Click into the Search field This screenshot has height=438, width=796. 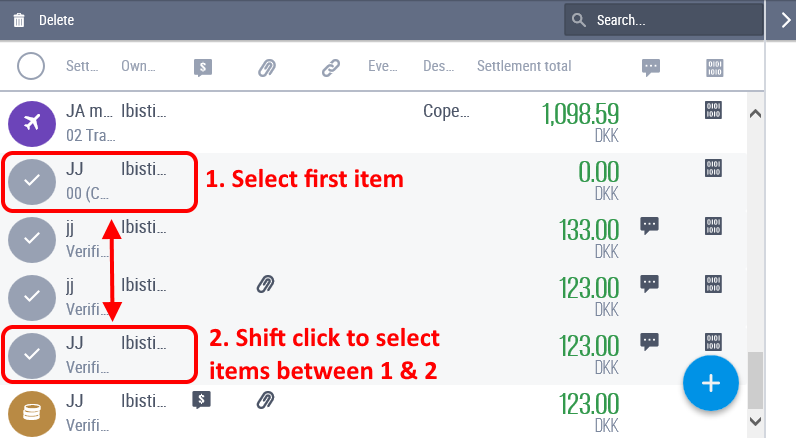click(x=664, y=20)
